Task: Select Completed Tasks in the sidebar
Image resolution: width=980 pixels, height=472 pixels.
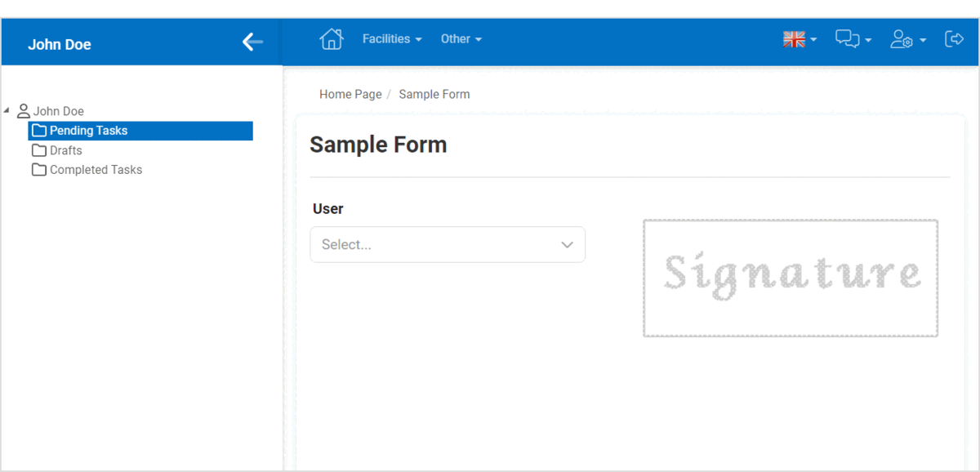Action: (x=96, y=169)
